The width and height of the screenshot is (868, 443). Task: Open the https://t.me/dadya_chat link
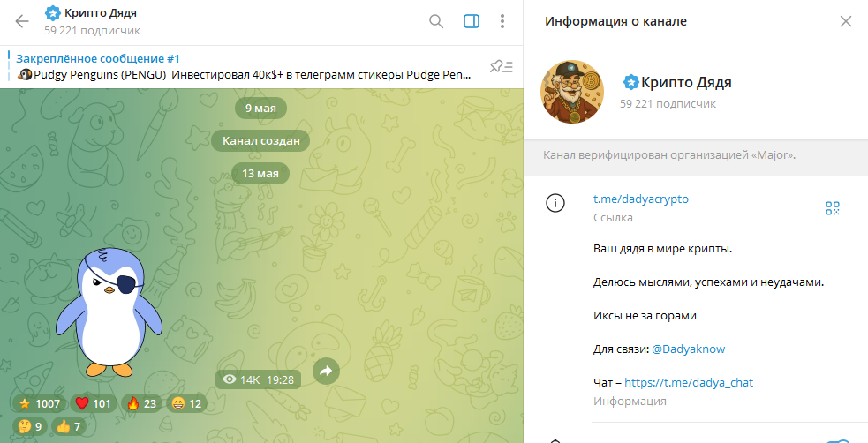pyautogui.click(x=689, y=382)
